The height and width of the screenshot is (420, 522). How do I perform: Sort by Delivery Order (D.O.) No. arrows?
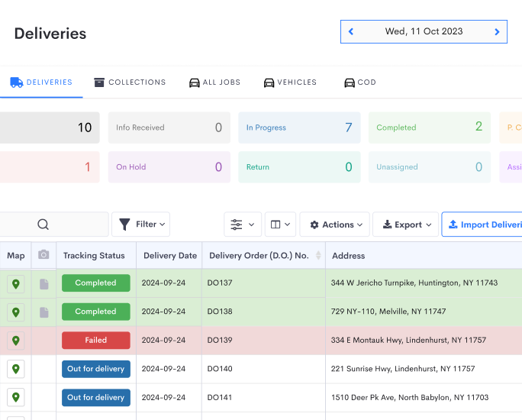pos(318,256)
